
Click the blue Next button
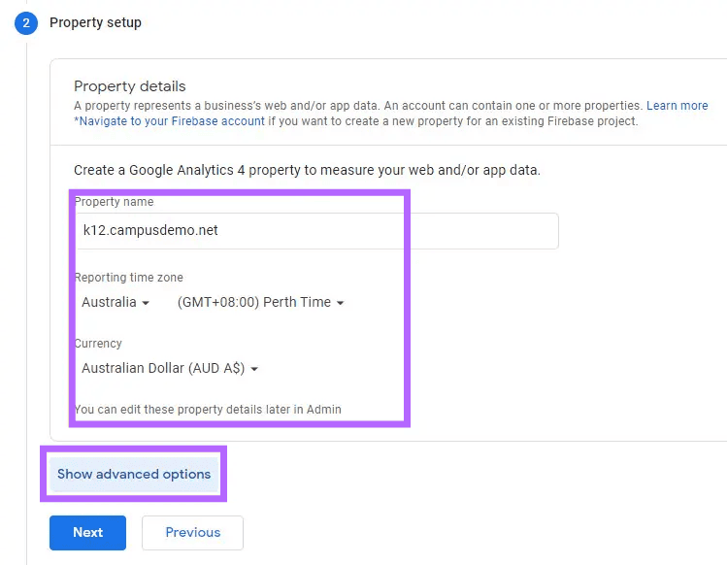(87, 533)
